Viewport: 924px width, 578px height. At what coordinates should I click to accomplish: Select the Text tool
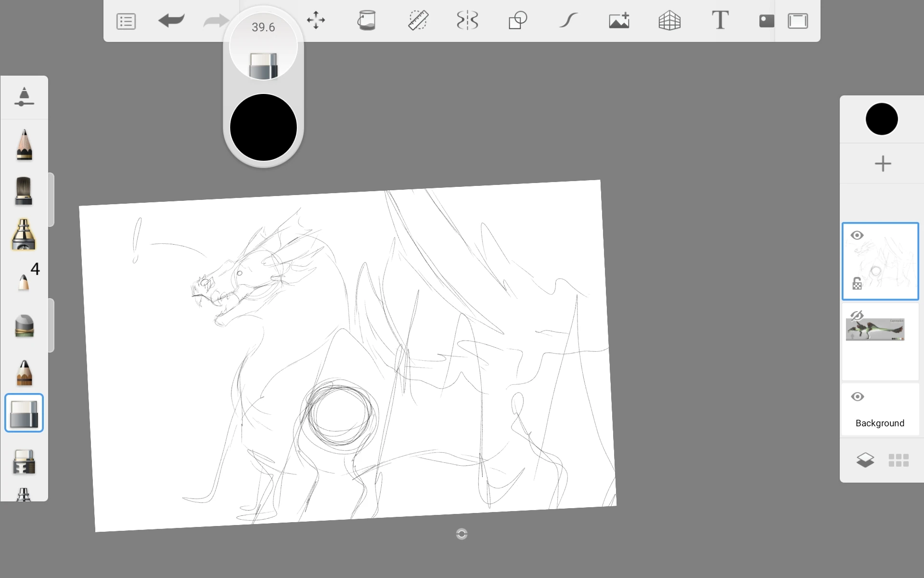(x=720, y=21)
